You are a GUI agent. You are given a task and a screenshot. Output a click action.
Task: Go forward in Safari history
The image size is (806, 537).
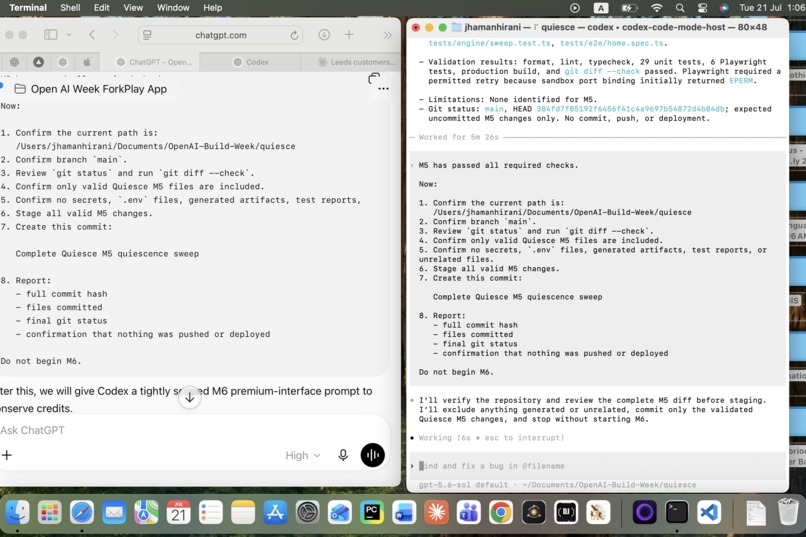(x=115, y=34)
